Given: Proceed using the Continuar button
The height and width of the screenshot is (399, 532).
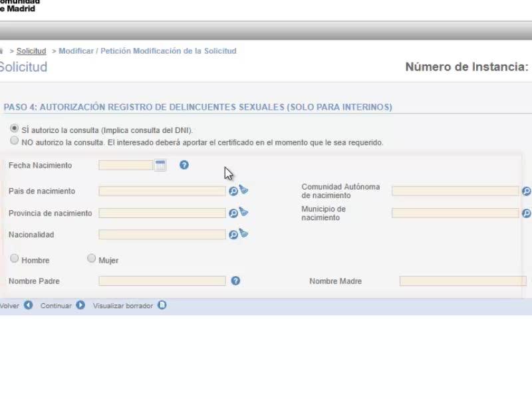Looking at the screenshot, I should pos(63,305).
